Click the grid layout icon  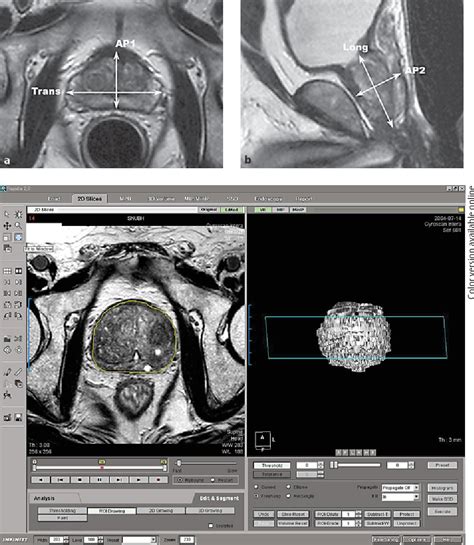pos(7,271)
